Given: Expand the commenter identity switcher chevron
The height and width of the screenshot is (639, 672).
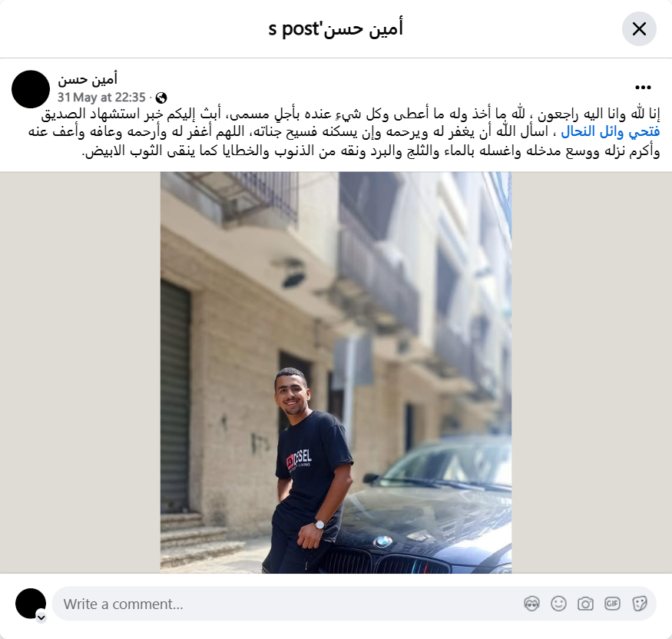Looking at the screenshot, I should point(41,617).
